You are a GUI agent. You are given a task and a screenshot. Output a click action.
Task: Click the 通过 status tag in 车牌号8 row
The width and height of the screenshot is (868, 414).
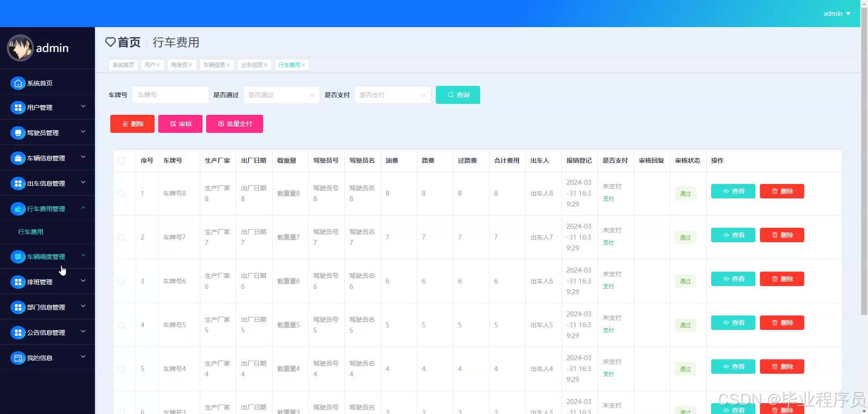(x=685, y=193)
